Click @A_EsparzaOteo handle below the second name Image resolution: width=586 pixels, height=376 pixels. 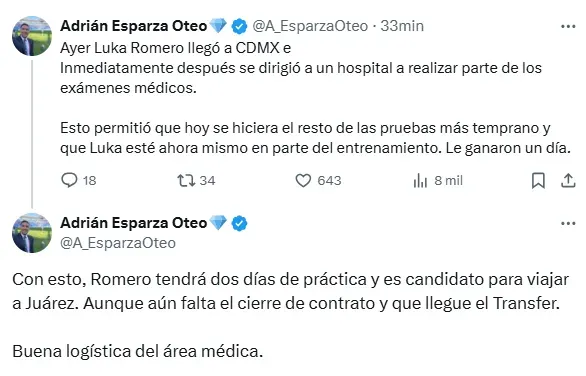click(118, 243)
